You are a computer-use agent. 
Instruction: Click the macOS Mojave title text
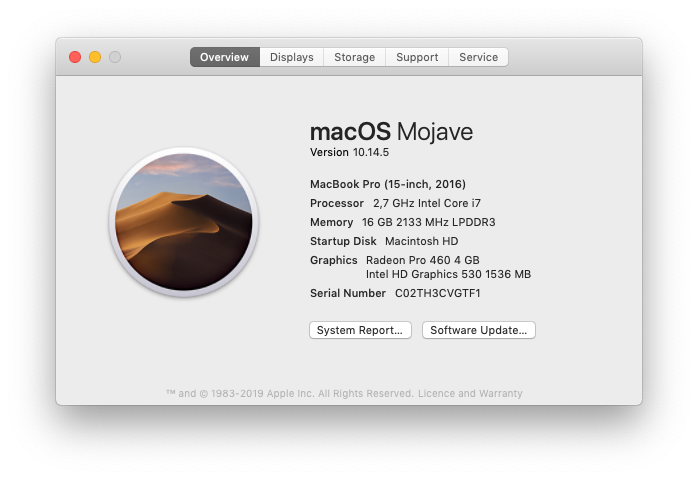pyautogui.click(x=391, y=132)
